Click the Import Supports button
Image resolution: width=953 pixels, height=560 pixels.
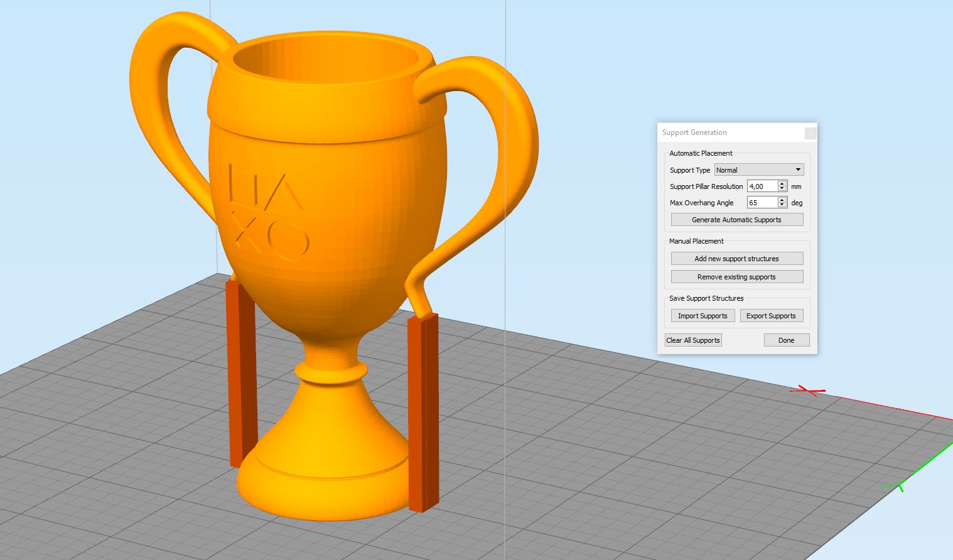[703, 316]
